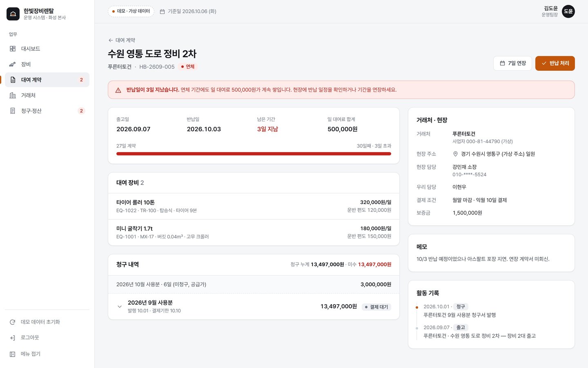Screen dimensions: 588x368
Task: Click the 한빛장비렌탈 logo icon
Action: (13, 14)
